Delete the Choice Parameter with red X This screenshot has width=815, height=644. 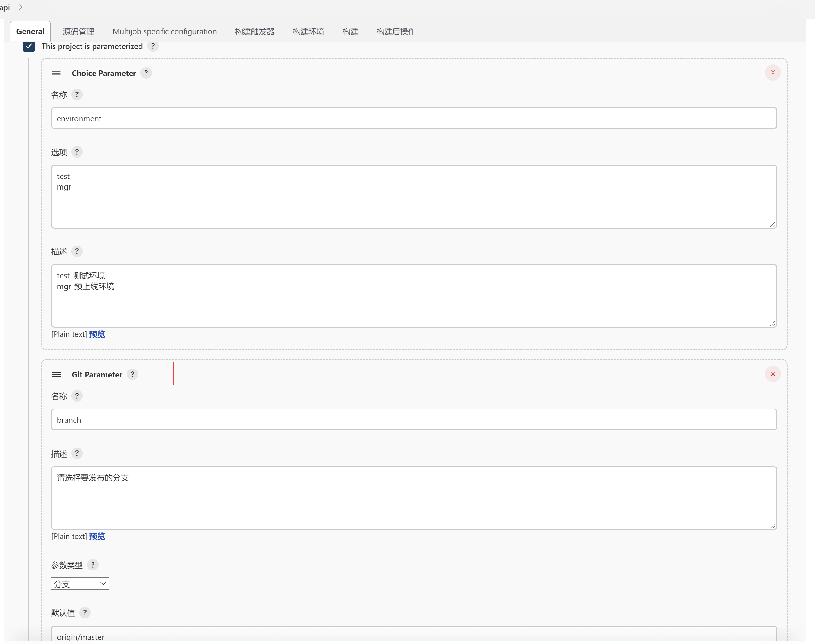point(773,72)
